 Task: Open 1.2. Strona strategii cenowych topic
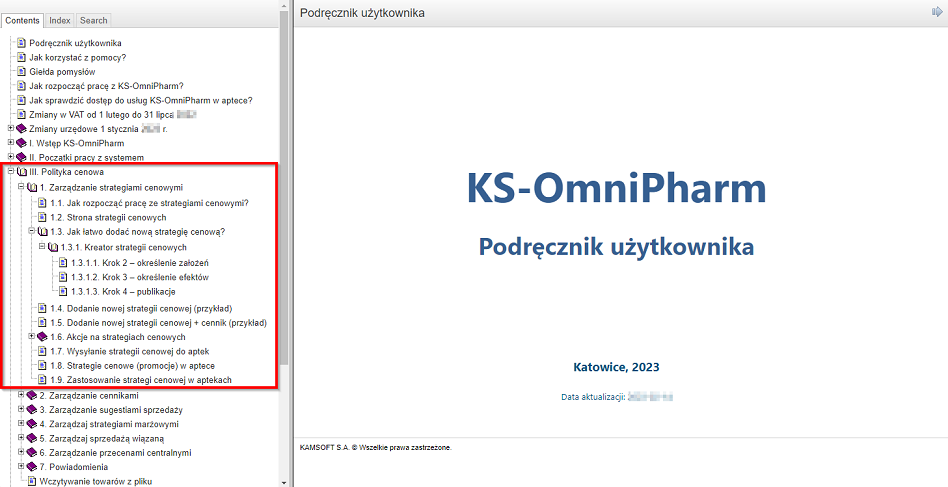pos(108,217)
